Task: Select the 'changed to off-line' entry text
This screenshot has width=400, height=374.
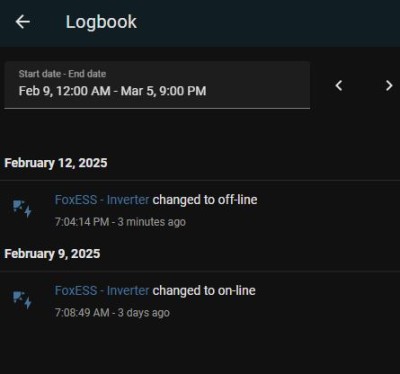Action: tap(205, 200)
